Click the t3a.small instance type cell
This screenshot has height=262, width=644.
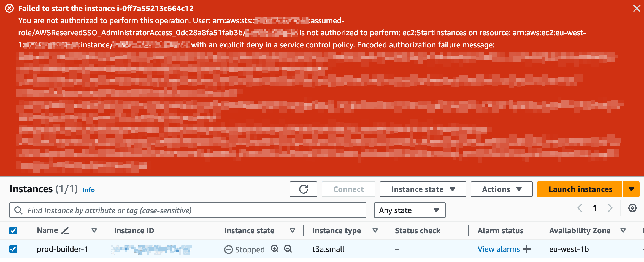(x=328, y=249)
